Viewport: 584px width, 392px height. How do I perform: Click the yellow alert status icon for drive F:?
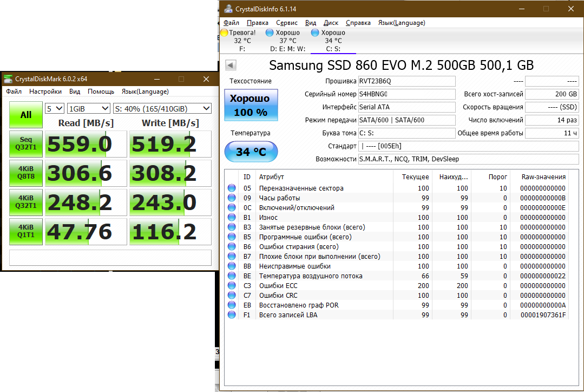(224, 32)
